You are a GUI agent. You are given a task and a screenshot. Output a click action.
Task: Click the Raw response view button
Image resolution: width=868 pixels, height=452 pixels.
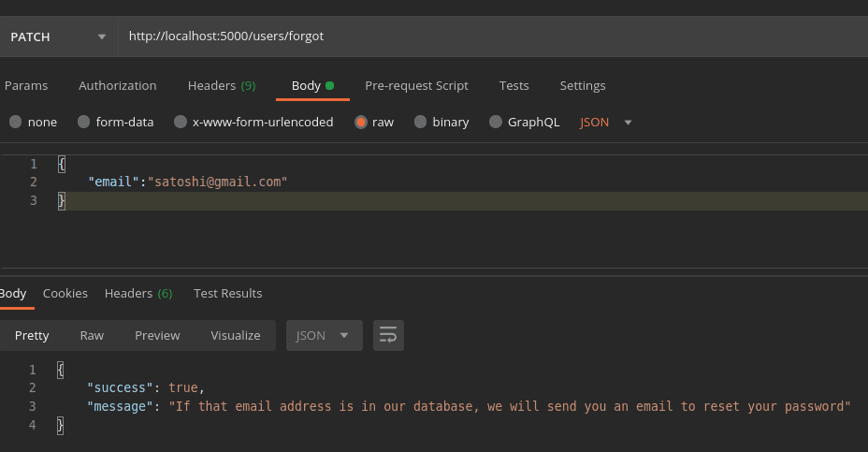[92, 335]
